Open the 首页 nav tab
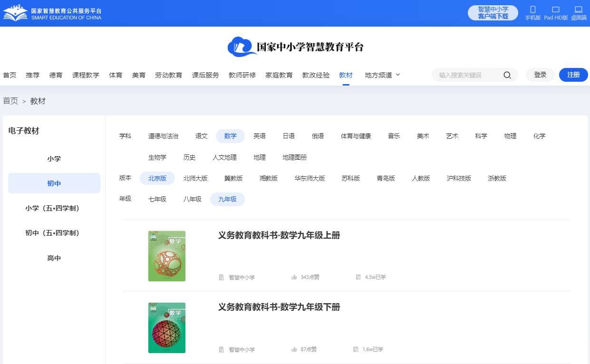590x364 pixels. (x=10, y=75)
